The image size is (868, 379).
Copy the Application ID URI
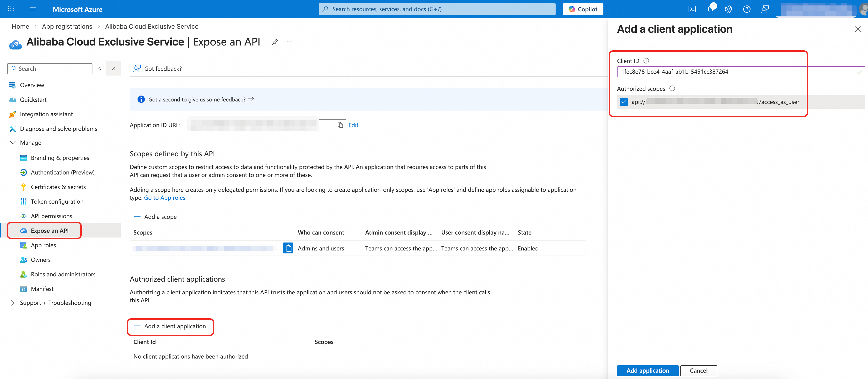(x=340, y=125)
